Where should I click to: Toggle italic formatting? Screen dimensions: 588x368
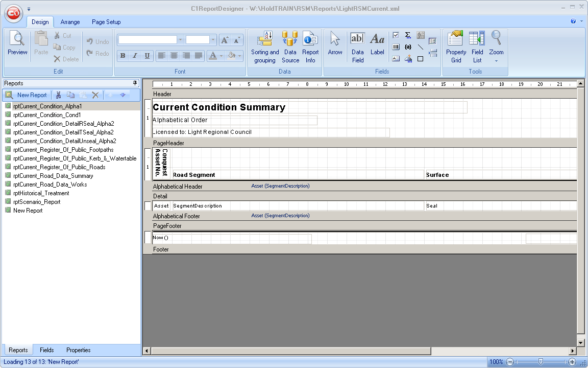135,56
